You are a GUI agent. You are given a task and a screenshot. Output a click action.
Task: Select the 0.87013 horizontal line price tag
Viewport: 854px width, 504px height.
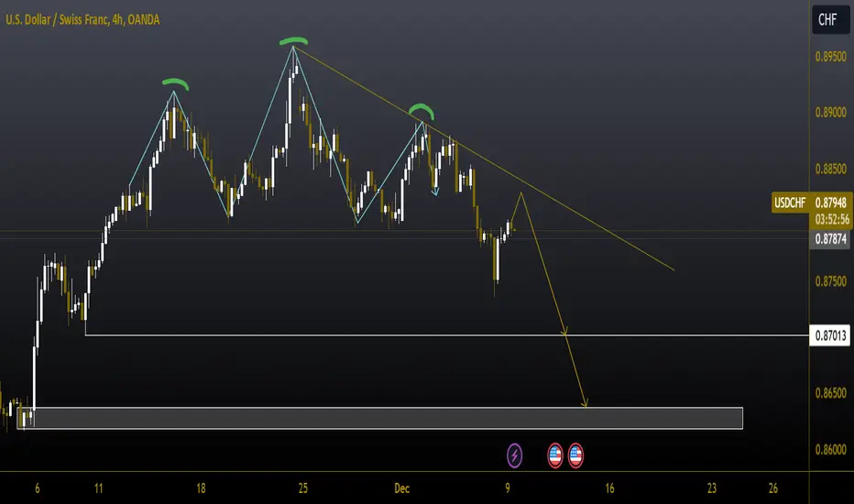click(x=830, y=335)
